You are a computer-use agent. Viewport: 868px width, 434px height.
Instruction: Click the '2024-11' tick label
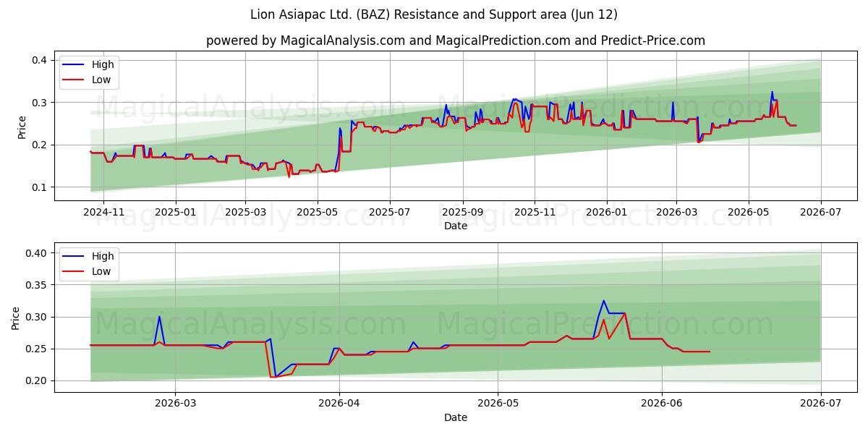[103, 213]
